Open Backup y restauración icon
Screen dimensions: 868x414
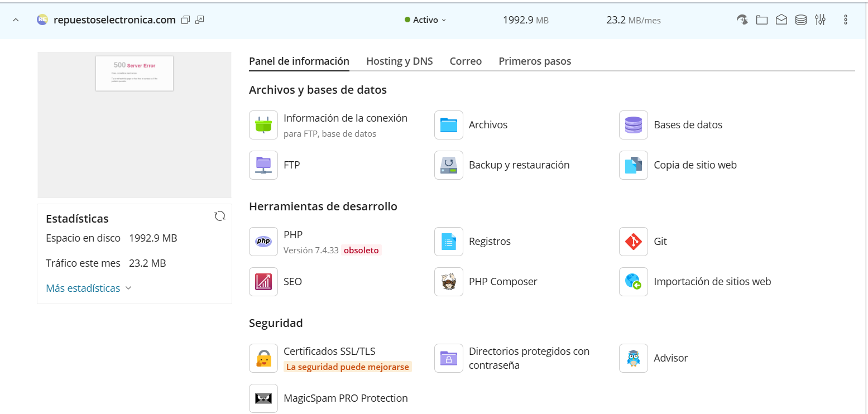(x=449, y=165)
